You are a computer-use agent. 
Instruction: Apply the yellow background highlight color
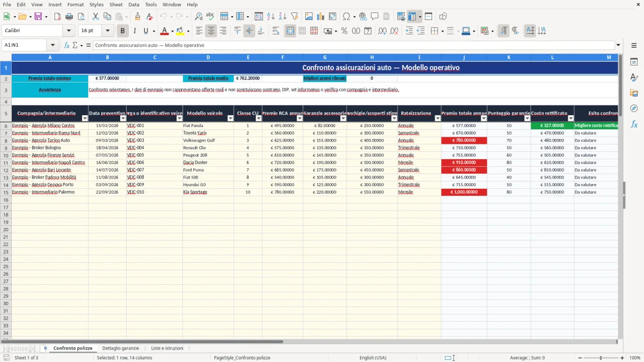tap(180, 31)
